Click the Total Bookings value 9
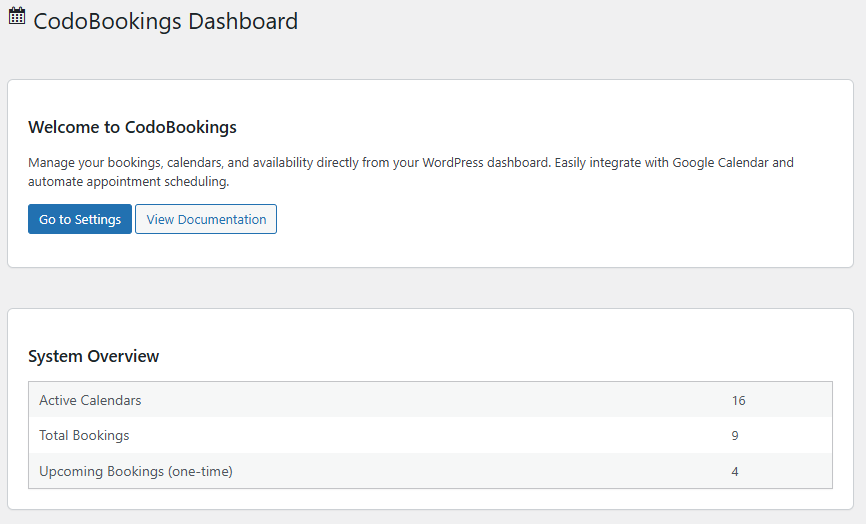Viewport: 866px width, 524px height. coord(735,436)
